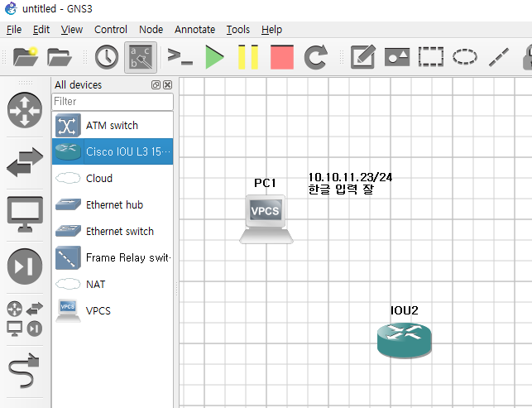
Task: Select Ethernet hub in device list
Action: [113, 204]
